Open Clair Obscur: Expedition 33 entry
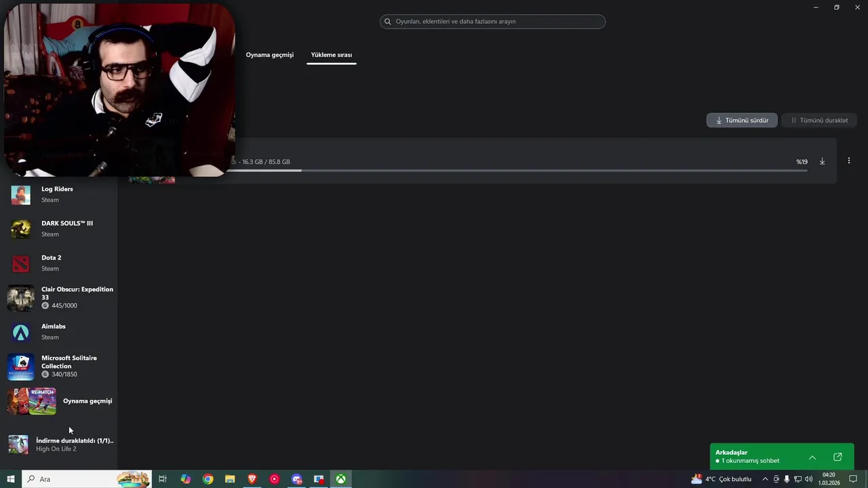 pyautogui.click(x=60, y=298)
